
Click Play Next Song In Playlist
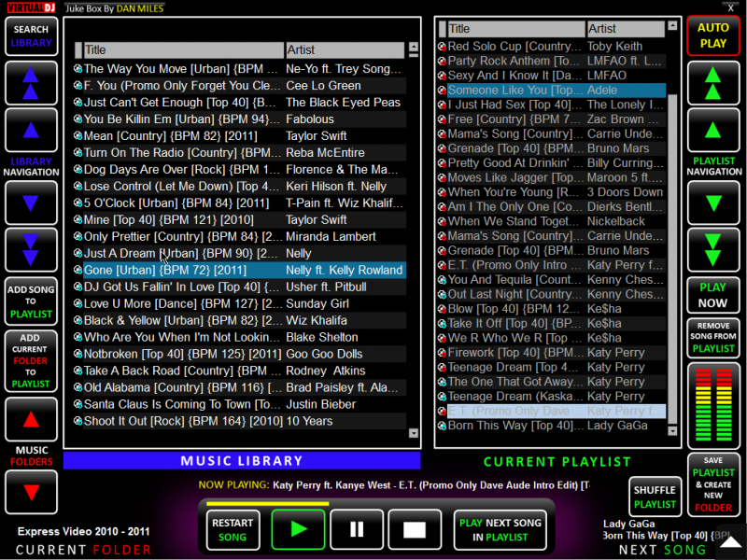(500, 529)
